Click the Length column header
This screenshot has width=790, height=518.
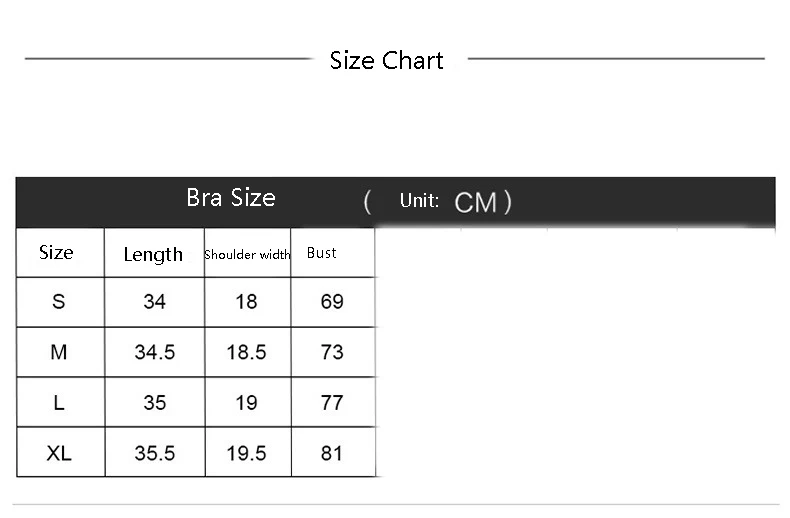154,252
